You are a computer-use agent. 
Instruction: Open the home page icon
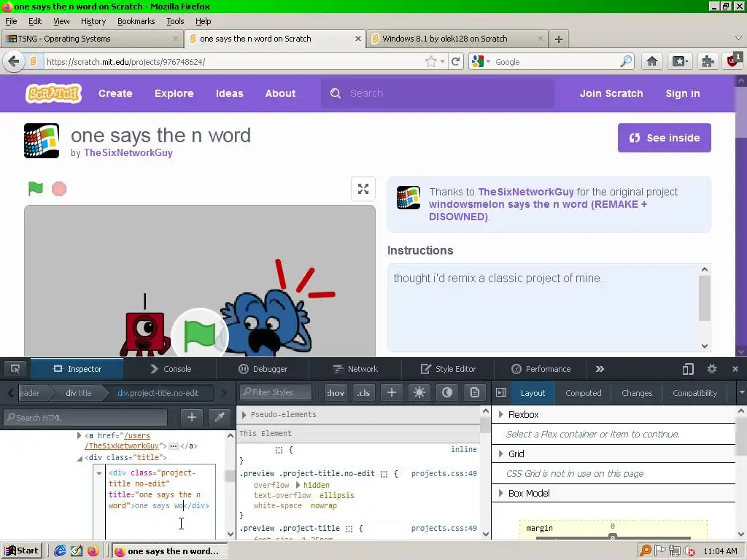(651, 61)
